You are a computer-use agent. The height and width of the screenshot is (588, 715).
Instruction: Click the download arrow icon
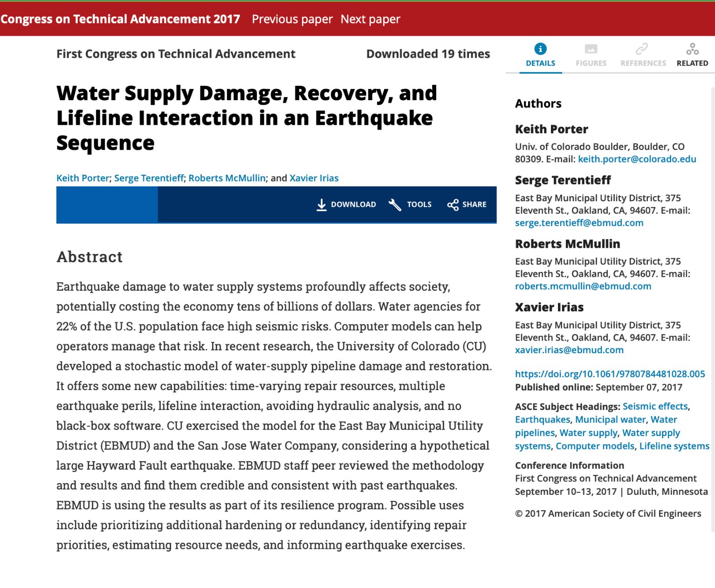click(x=322, y=204)
